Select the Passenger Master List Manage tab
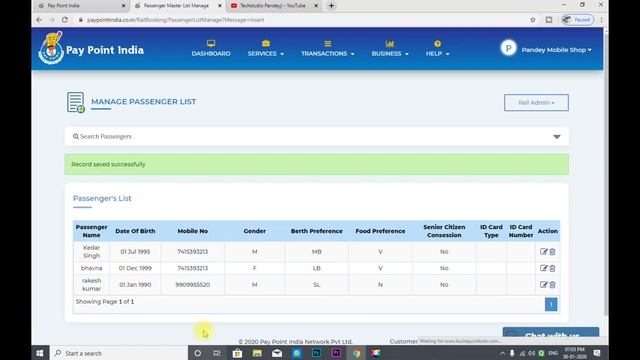The width and height of the screenshot is (640, 360). (x=176, y=6)
